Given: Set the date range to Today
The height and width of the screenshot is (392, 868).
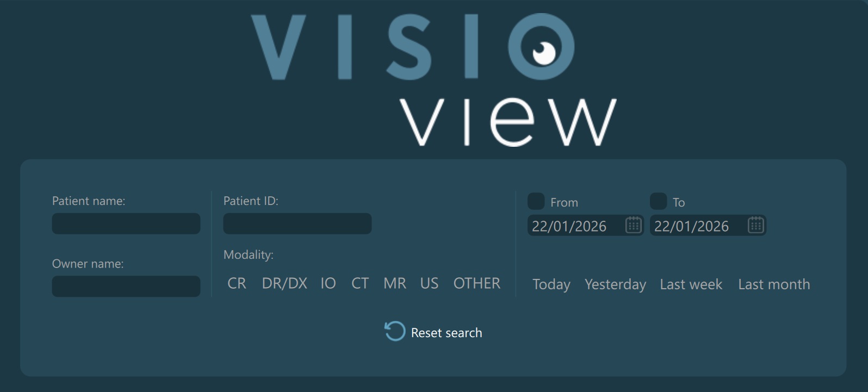Looking at the screenshot, I should pyautogui.click(x=551, y=284).
